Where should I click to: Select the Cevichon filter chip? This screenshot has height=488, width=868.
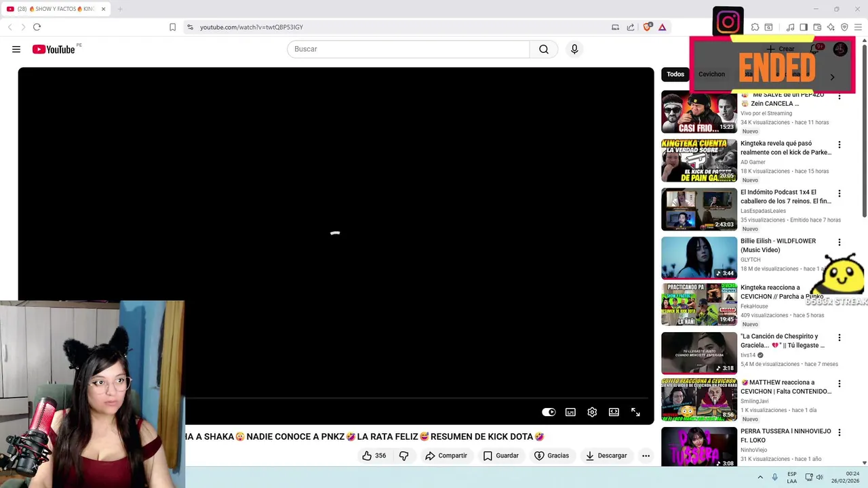tap(711, 74)
